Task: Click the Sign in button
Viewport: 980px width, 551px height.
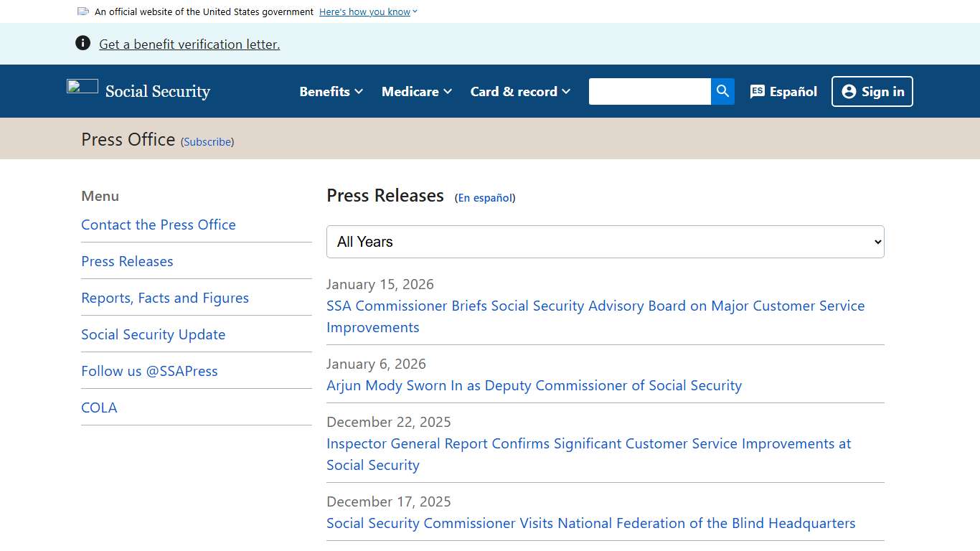Action: click(872, 91)
